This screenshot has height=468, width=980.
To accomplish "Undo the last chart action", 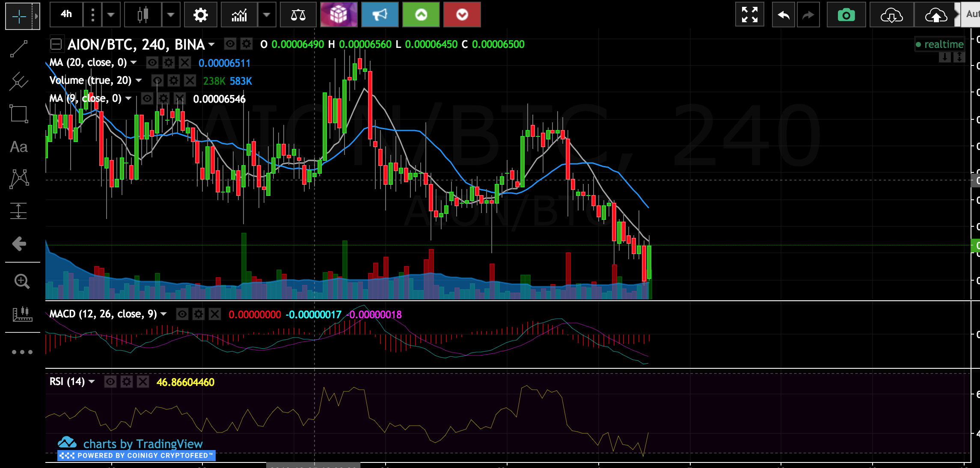I will click(784, 15).
